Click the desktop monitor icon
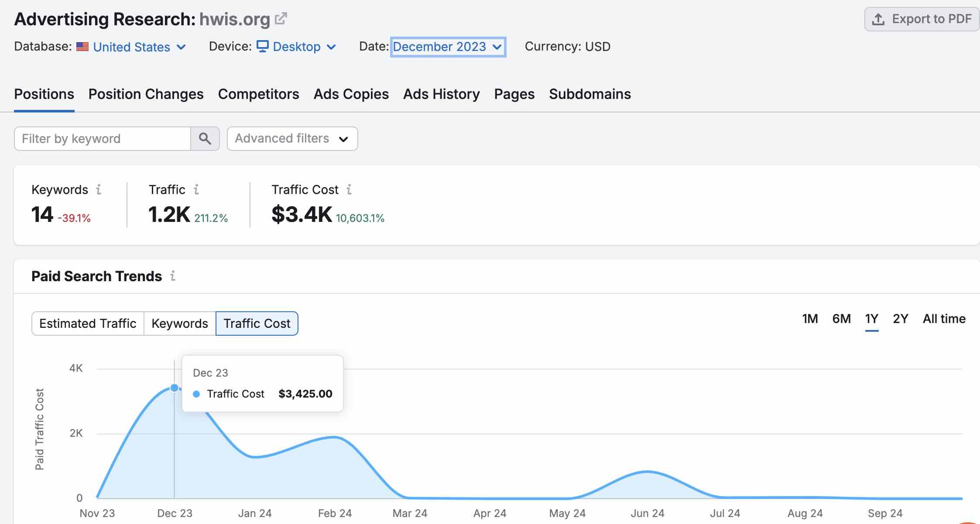Image resolution: width=980 pixels, height=524 pixels. 262,46
